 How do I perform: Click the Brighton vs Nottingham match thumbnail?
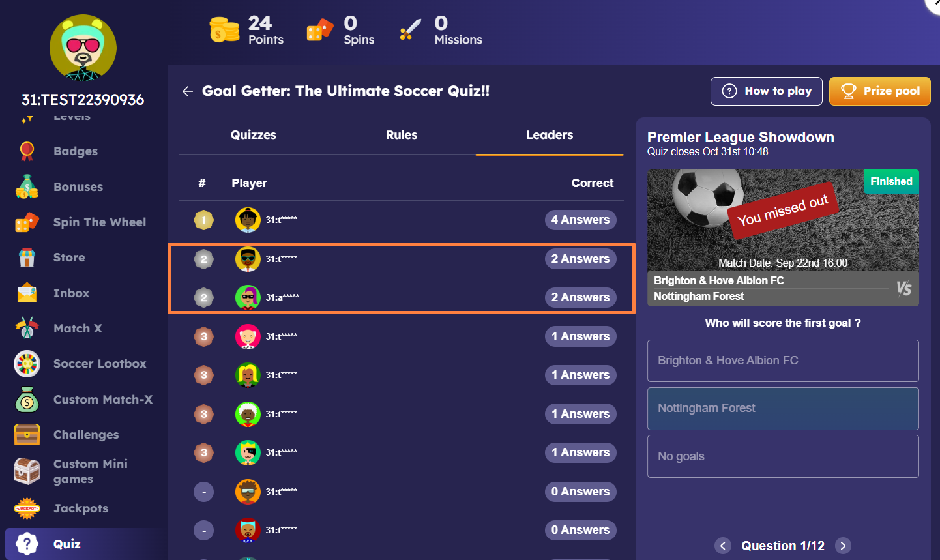[x=783, y=238]
